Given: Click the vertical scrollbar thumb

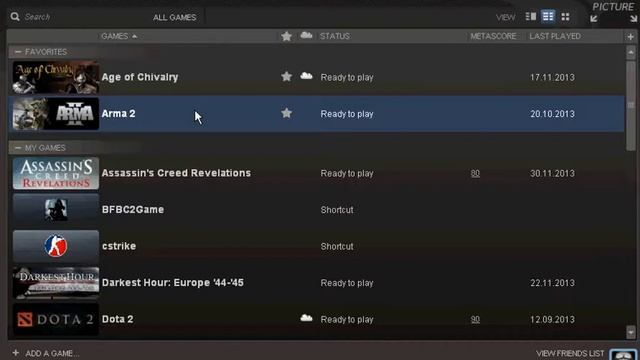Looking at the screenshot, I should coord(631,105).
